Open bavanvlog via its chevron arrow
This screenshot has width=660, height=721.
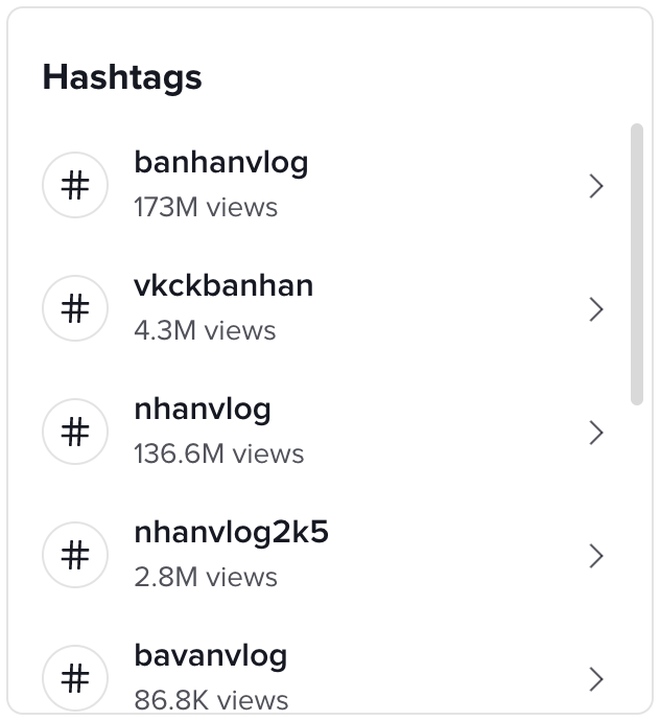tap(596, 679)
